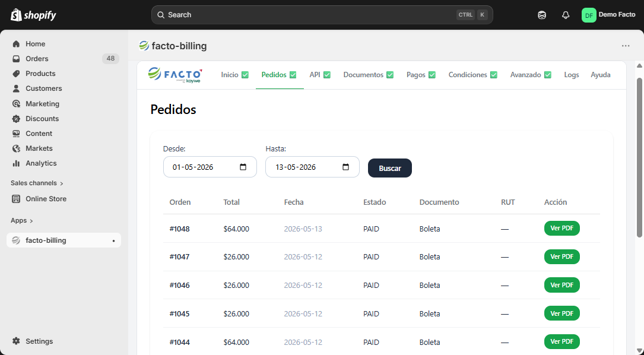Viewport: 644px width, 355px height.
Task: Click the Buscar button
Action: tap(390, 168)
